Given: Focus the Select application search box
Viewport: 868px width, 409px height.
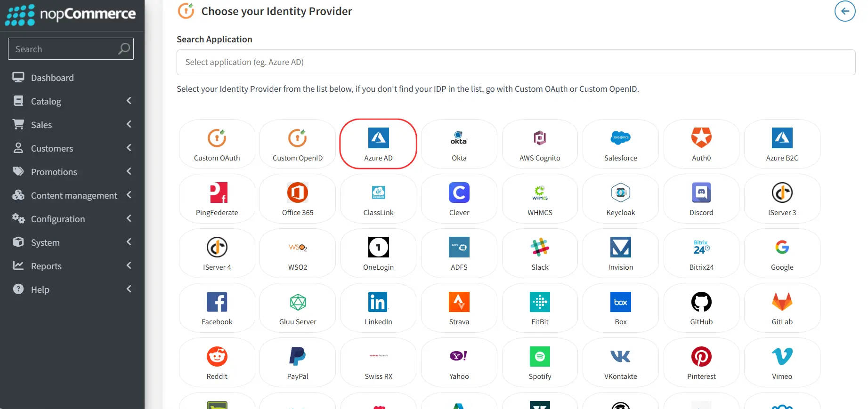Looking at the screenshot, I should [516, 62].
